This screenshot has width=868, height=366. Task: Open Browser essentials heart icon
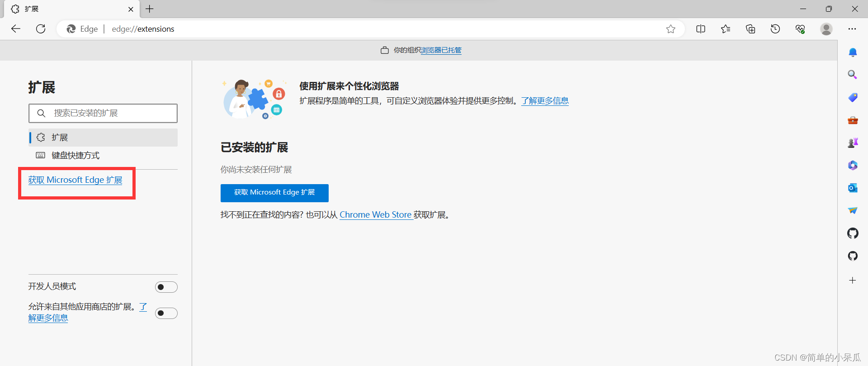800,29
